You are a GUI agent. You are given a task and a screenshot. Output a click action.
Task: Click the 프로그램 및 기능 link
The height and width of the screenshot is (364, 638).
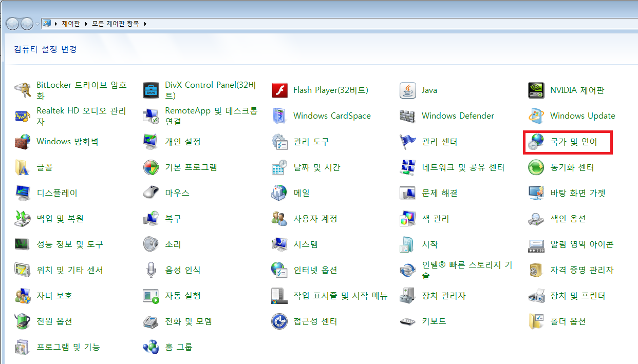(x=68, y=347)
